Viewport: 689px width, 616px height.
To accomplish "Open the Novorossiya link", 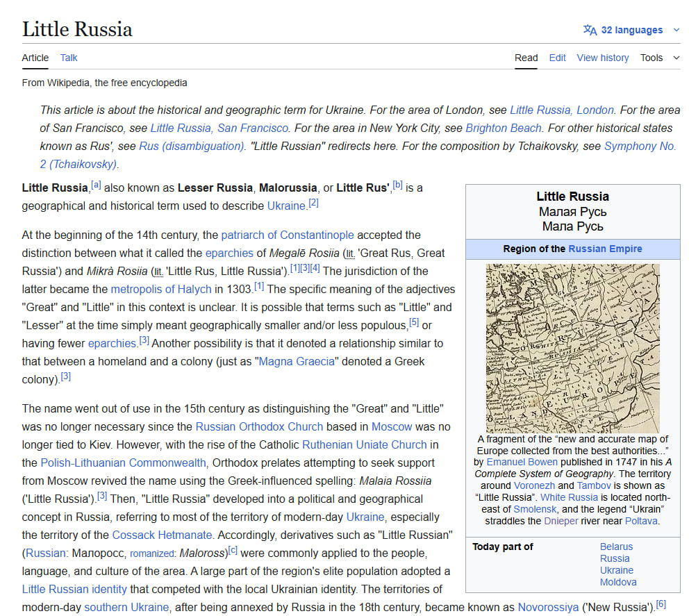I will pos(548,607).
